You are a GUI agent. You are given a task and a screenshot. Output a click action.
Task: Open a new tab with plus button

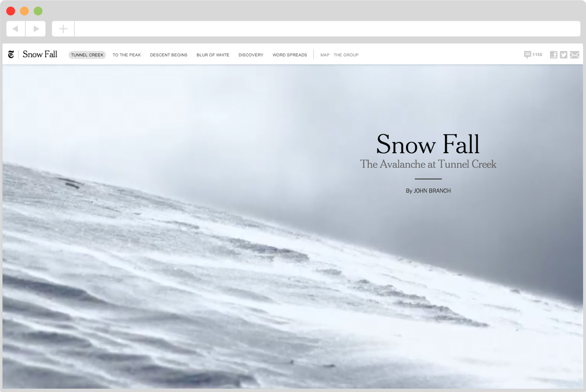[63, 29]
